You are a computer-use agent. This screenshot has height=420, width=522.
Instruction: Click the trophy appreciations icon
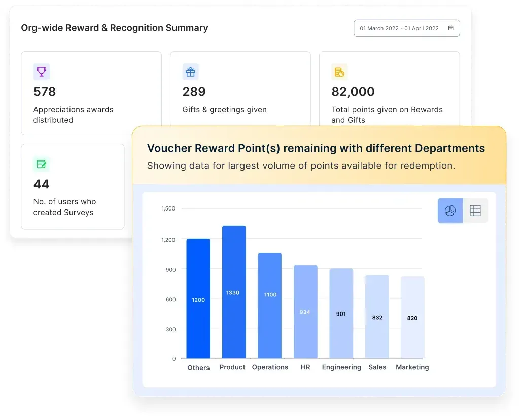[x=41, y=72]
